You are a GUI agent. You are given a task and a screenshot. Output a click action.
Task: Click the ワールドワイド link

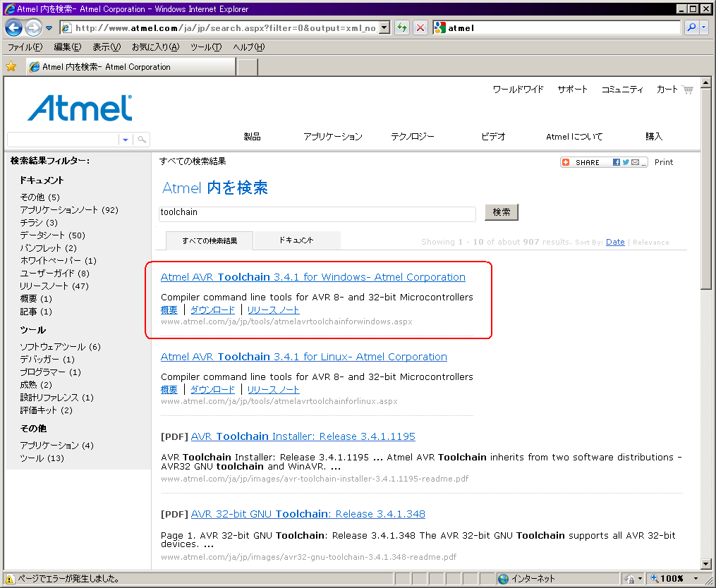point(518,90)
